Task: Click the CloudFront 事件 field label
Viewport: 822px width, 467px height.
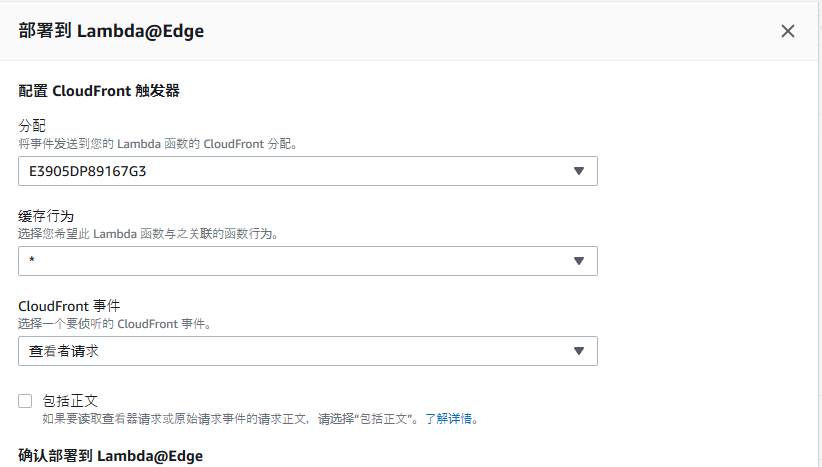Action: [x=69, y=306]
